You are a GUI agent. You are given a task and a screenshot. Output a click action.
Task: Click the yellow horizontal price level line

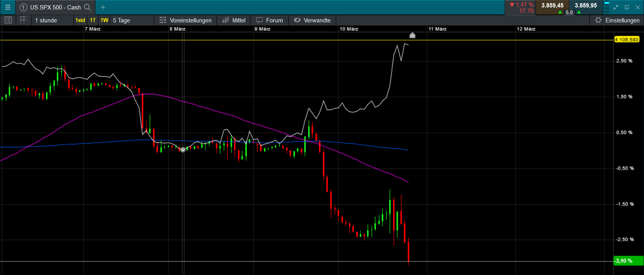coord(306,40)
